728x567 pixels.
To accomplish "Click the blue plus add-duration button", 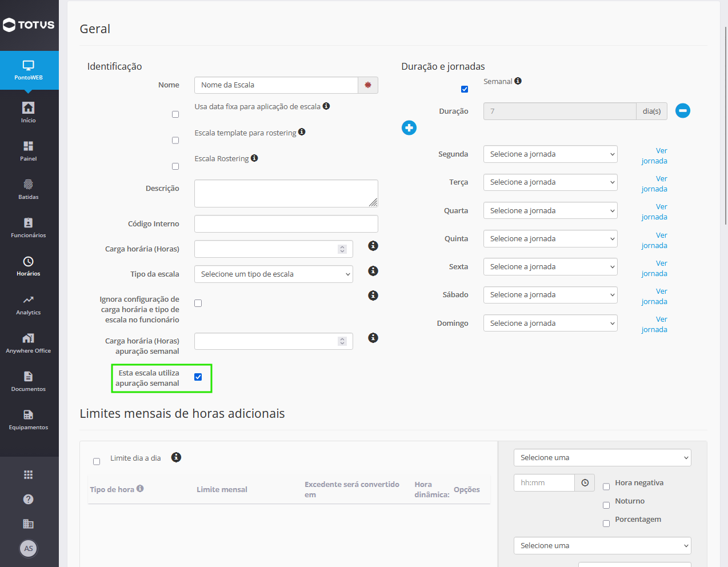I will point(409,127).
